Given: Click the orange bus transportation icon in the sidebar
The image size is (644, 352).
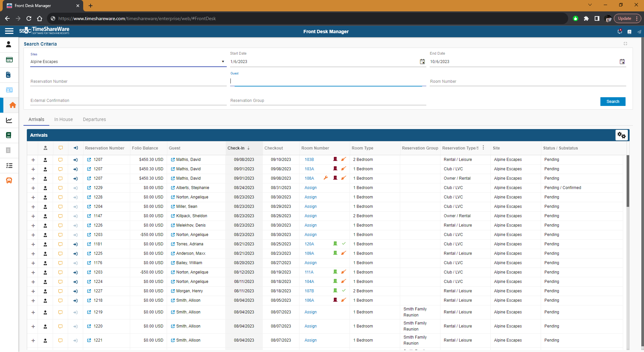Looking at the screenshot, I should click(9, 180).
